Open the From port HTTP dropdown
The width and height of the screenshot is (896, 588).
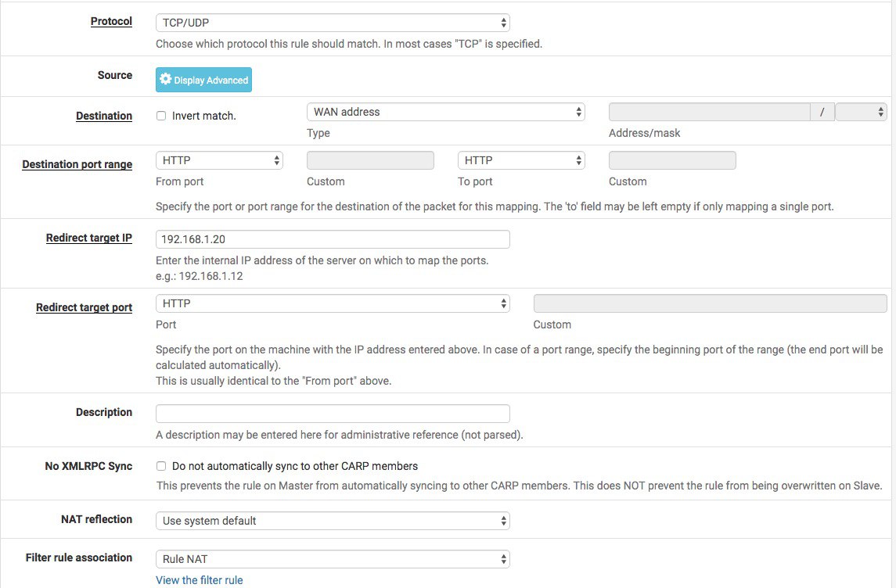click(219, 160)
